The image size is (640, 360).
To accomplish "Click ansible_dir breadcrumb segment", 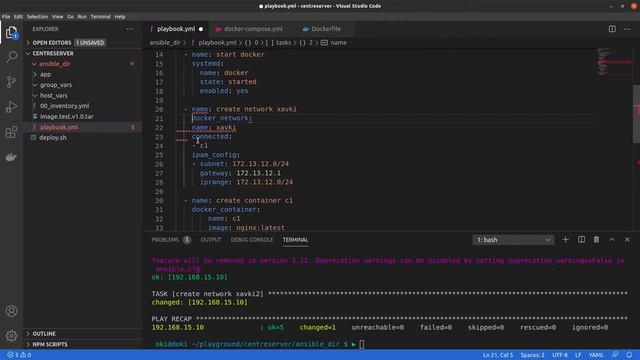I will click(x=165, y=42).
